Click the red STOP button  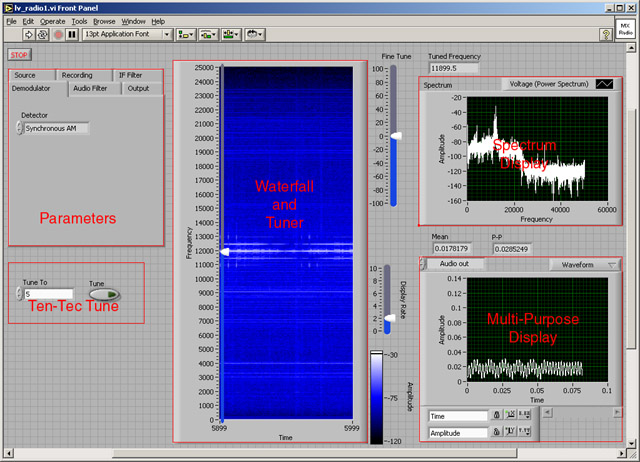(18, 54)
